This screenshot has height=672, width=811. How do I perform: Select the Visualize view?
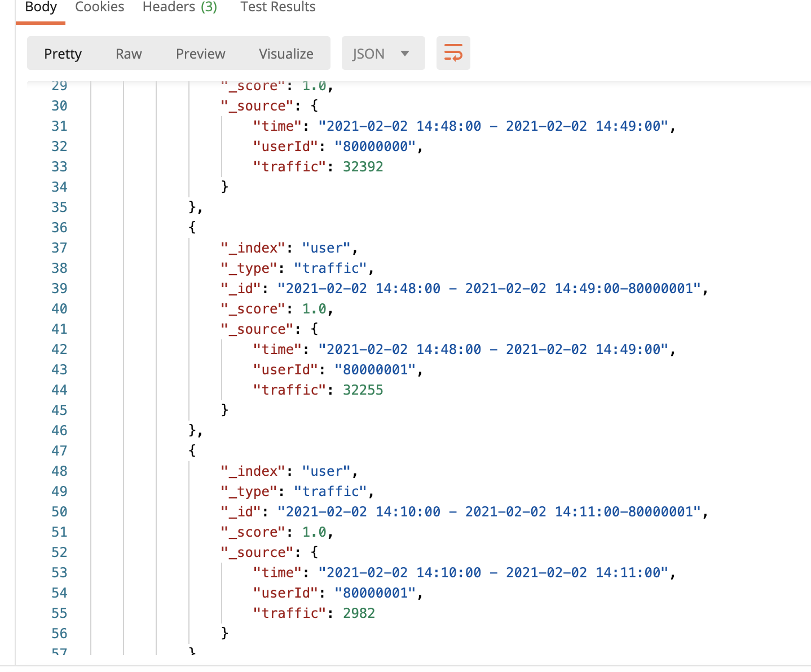pos(286,54)
